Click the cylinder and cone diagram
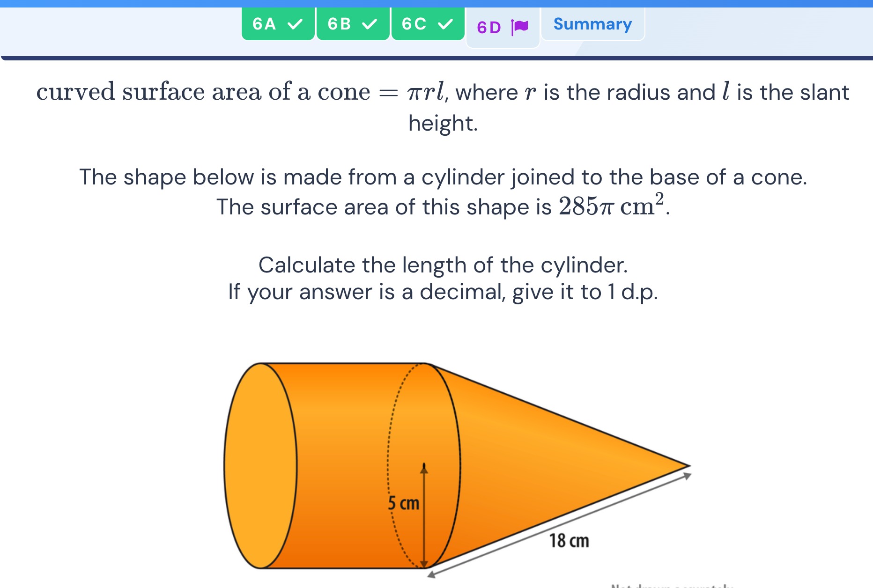The image size is (873, 588). click(457, 470)
